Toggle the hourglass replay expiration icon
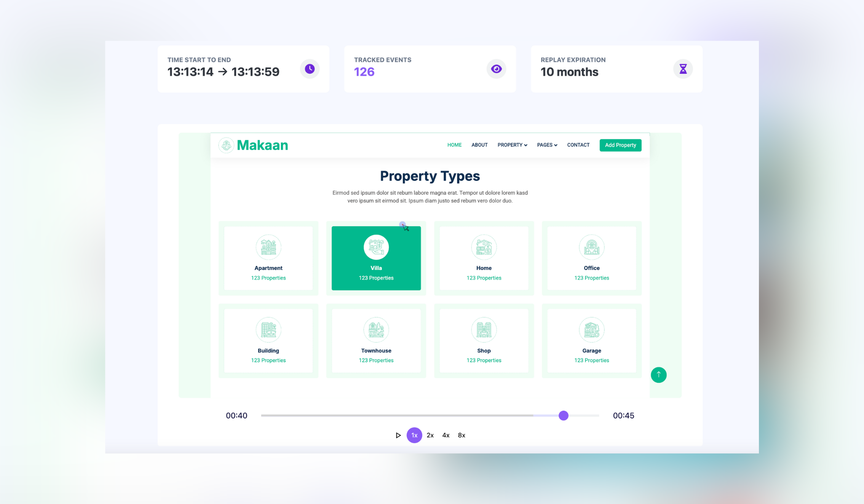The width and height of the screenshot is (864, 504). tap(683, 69)
